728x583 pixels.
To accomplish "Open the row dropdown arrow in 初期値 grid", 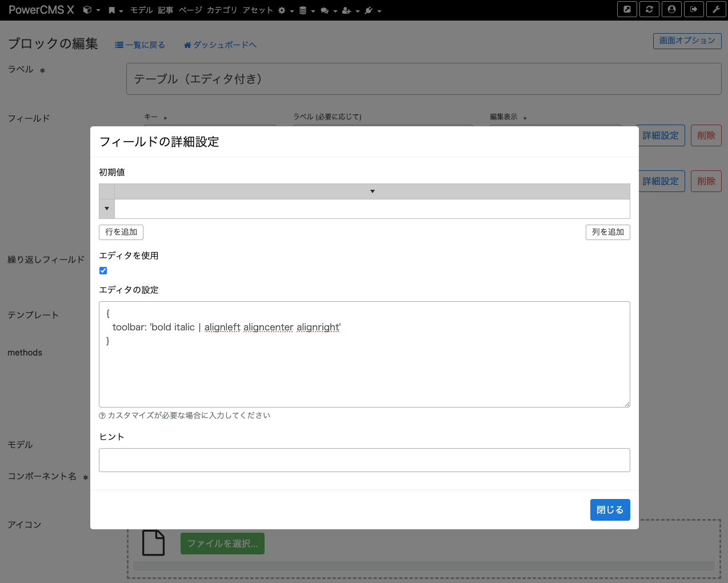I will coord(106,209).
